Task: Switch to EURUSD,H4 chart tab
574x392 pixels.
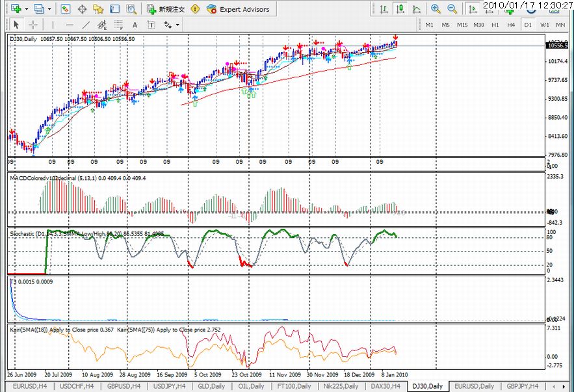Action: (30, 386)
